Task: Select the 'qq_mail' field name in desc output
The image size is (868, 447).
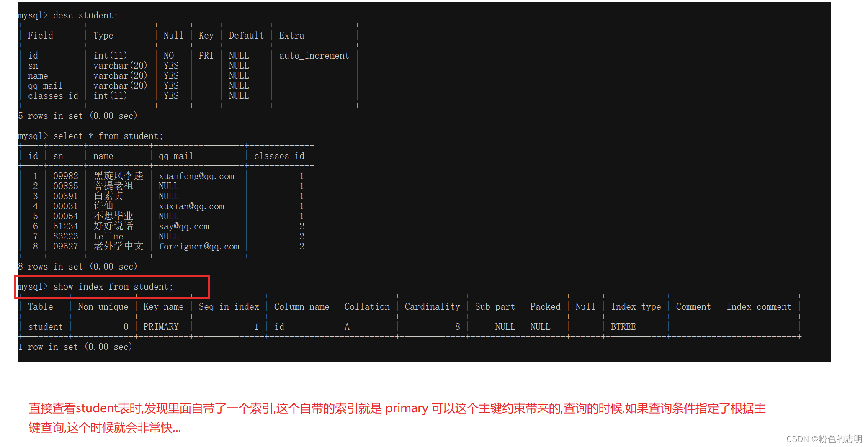Action: [45, 86]
